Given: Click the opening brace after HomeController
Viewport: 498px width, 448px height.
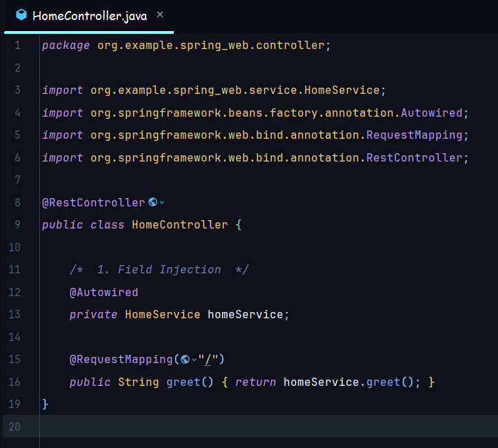Looking at the screenshot, I should coord(239,224).
